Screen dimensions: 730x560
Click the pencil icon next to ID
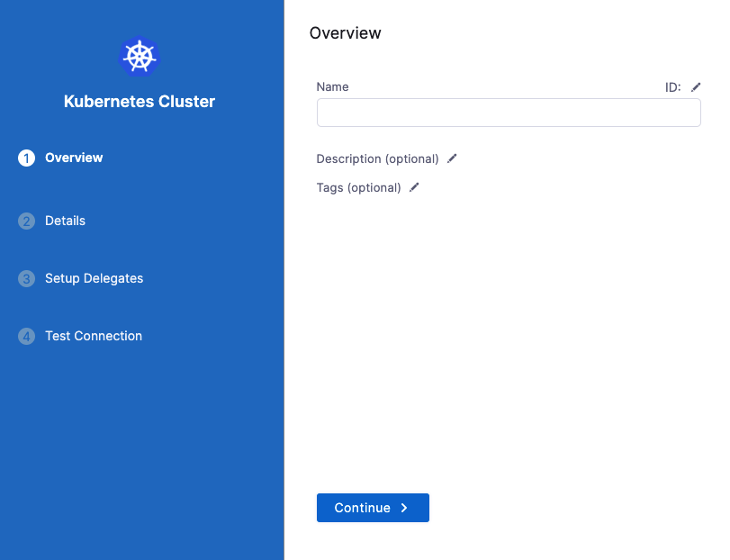pos(696,87)
